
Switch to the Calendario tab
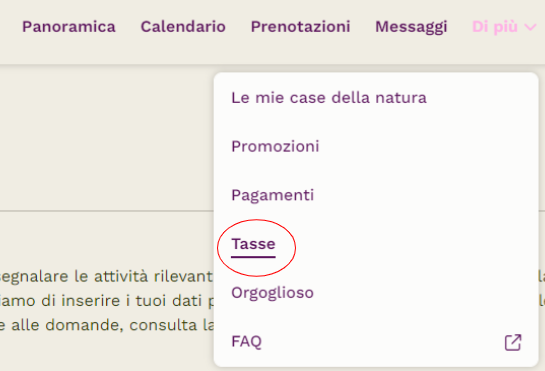click(x=183, y=27)
